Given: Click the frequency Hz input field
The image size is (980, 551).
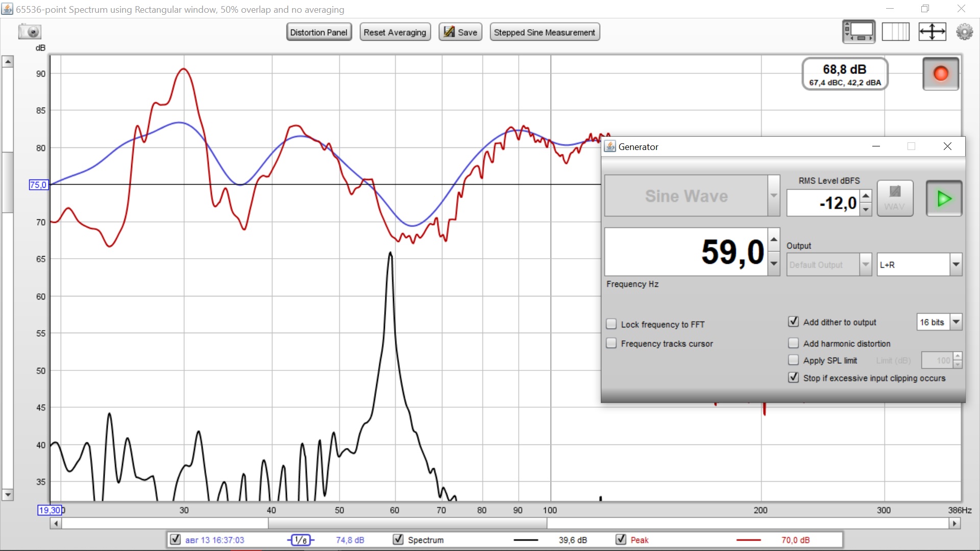Looking at the screenshot, I should click(x=685, y=252).
